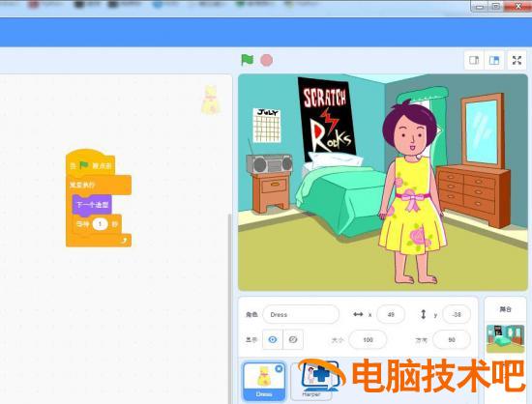Enter full screen stage mode
The height and width of the screenshot is (404, 532).
pos(517,61)
